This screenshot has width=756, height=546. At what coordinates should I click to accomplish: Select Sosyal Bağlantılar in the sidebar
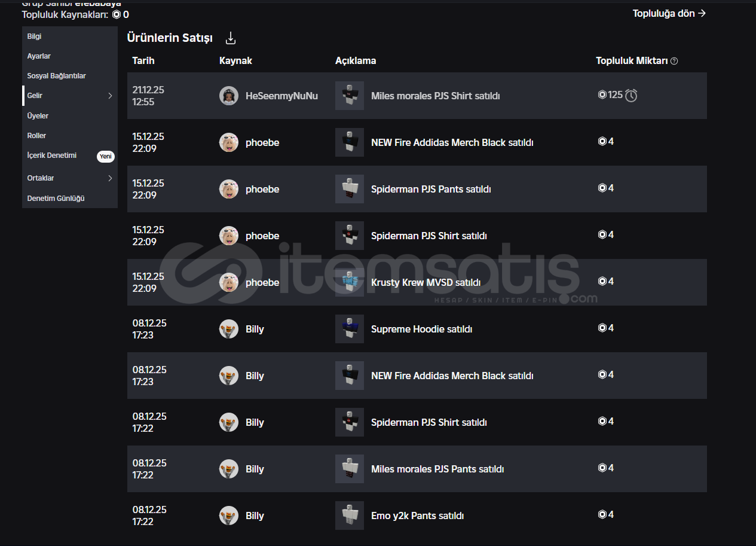56,76
